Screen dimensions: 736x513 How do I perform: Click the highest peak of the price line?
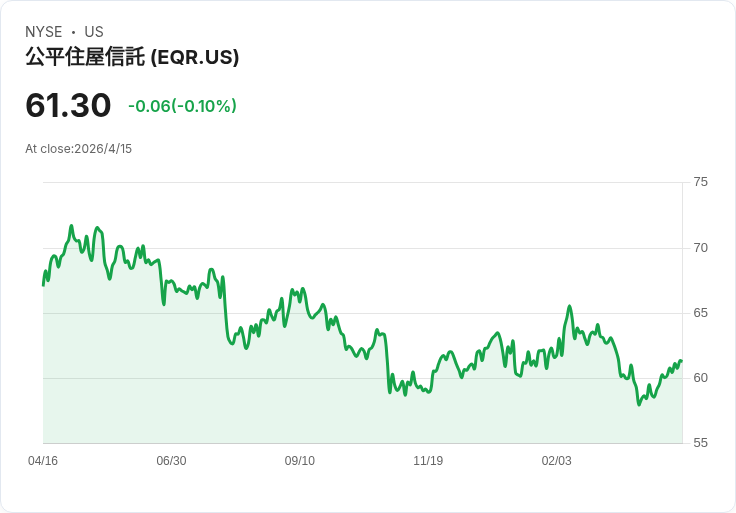coord(72,226)
